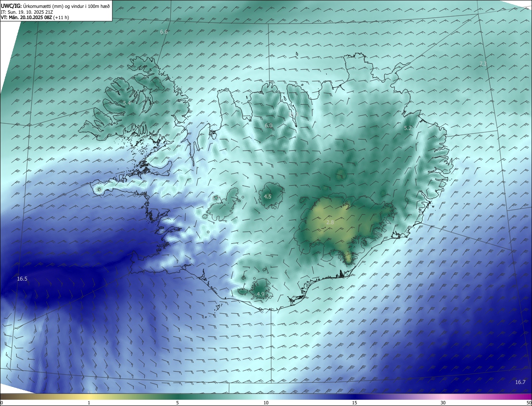The height and width of the screenshot is (406, 532).
Task: Click the title text 'Úrkomumætti (mm) og vindur í 100m hæð'
Action: [x=66, y=6]
